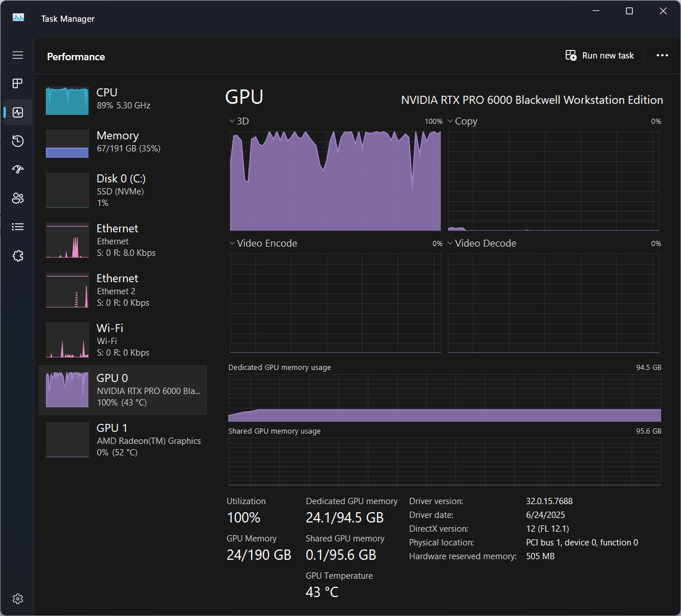
Task: Open the App history page icon
Action: (18, 141)
